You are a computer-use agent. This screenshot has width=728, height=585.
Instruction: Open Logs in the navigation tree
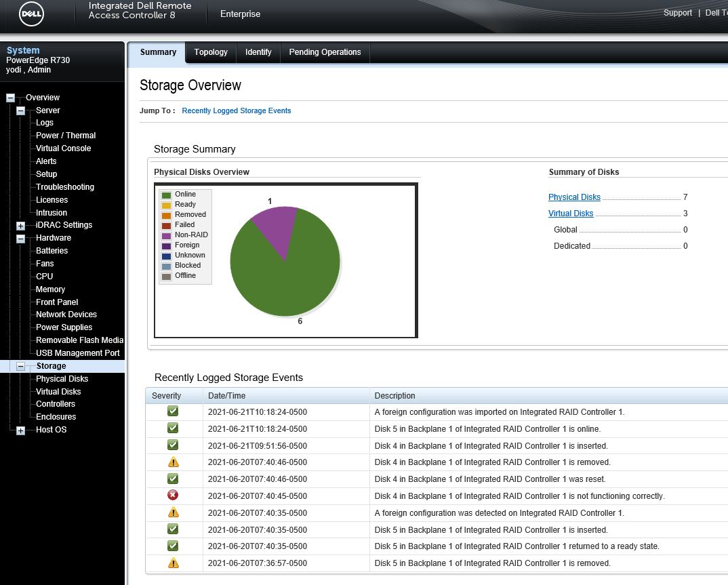(x=45, y=123)
